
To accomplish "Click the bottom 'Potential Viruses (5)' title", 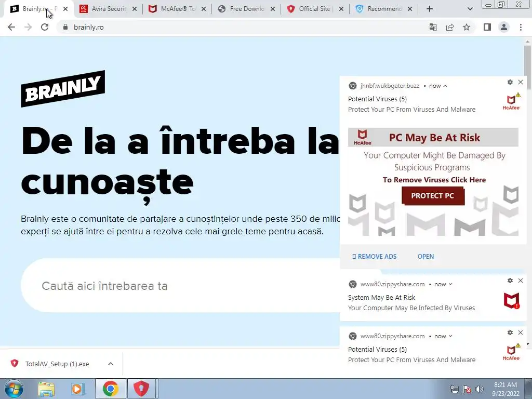I will tap(377, 350).
